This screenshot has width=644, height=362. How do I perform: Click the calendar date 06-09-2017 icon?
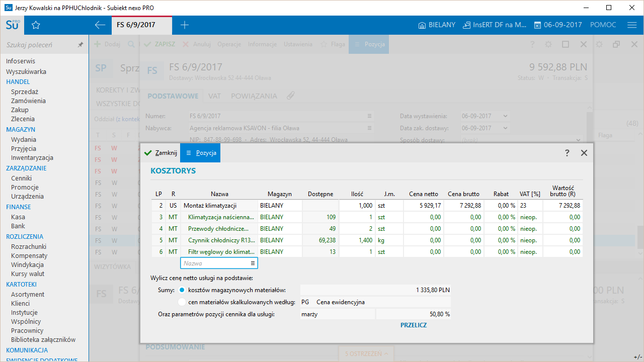click(537, 25)
